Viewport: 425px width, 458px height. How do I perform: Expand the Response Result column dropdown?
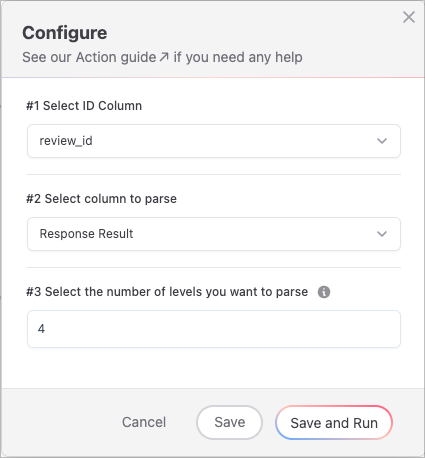(214, 234)
